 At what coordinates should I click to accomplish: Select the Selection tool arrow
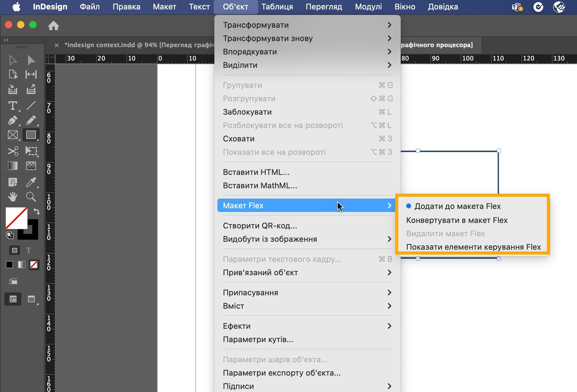click(x=13, y=60)
